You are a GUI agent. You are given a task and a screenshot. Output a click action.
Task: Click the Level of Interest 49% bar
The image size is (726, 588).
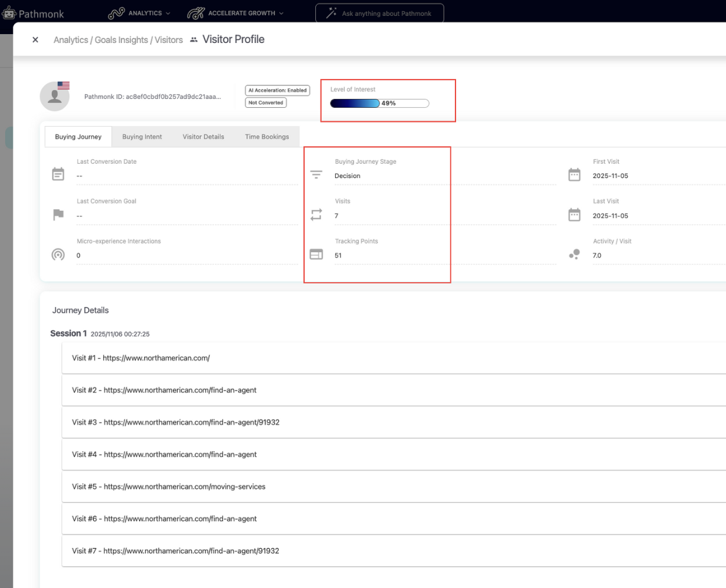379,103
